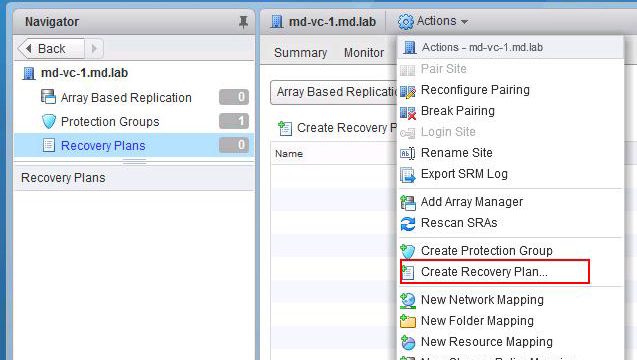This screenshot has width=637, height=360.
Task: Click the Array Based Replication sub-tab button
Action: click(334, 92)
